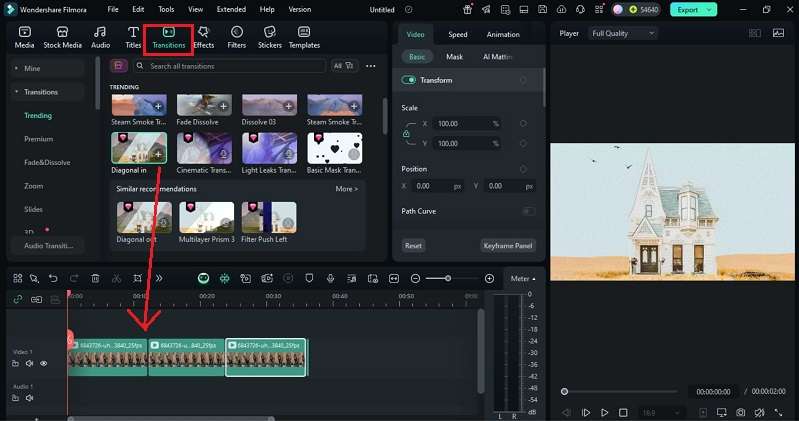This screenshot has width=799, height=421.
Task: Click the marker shield icon in timeline toolbar
Action: click(309, 278)
